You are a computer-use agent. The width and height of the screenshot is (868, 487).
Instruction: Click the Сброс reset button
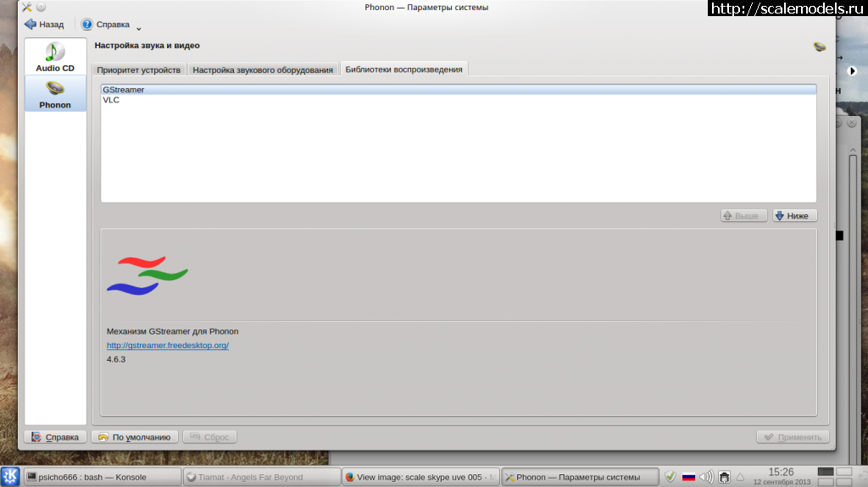[210, 437]
